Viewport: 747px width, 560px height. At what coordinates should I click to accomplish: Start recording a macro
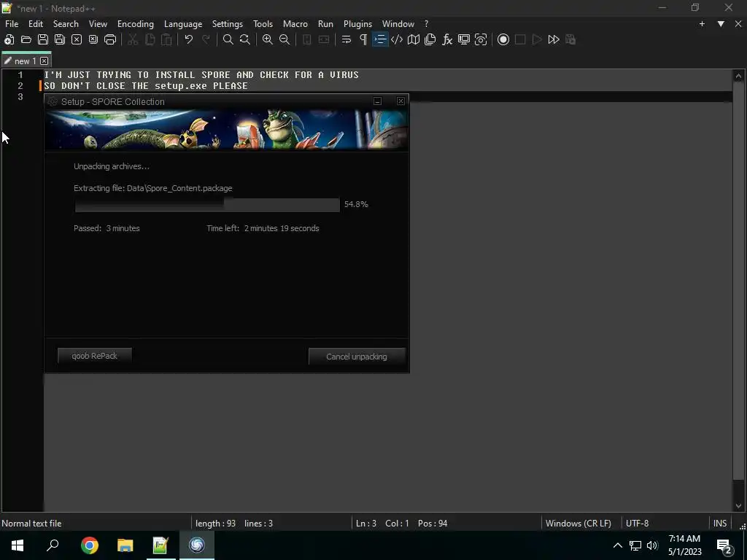click(503, 39)
